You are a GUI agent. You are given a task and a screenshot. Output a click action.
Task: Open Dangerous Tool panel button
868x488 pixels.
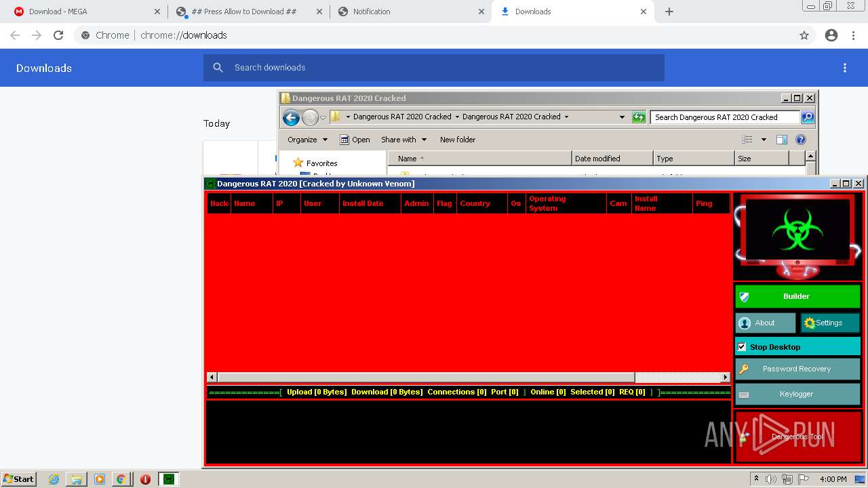point(797,436)
